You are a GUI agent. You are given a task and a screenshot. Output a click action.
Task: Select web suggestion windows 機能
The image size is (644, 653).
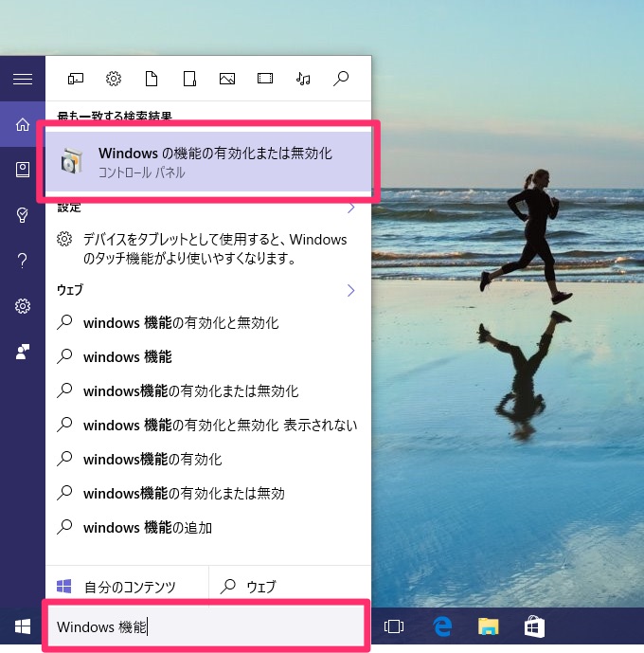[x=208, y=357]
